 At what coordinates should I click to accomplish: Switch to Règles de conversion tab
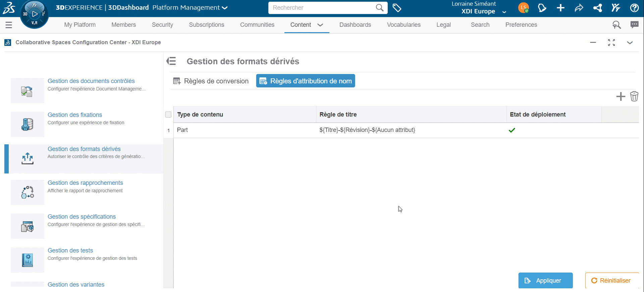tap(211, 81)
